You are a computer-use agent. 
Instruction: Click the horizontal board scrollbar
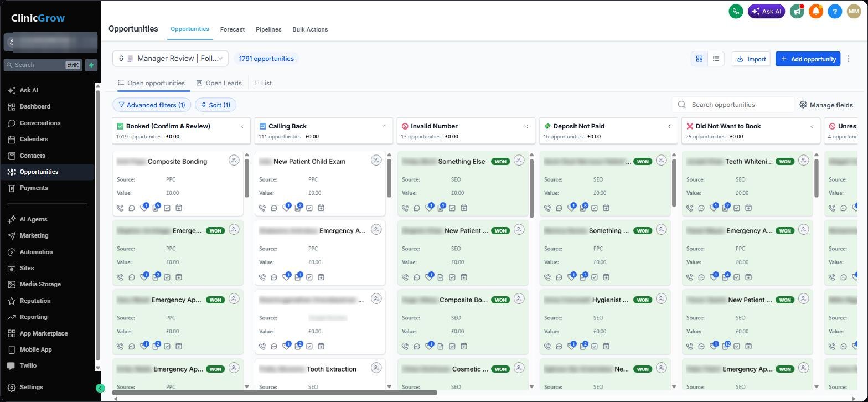[x=275, y=393]
